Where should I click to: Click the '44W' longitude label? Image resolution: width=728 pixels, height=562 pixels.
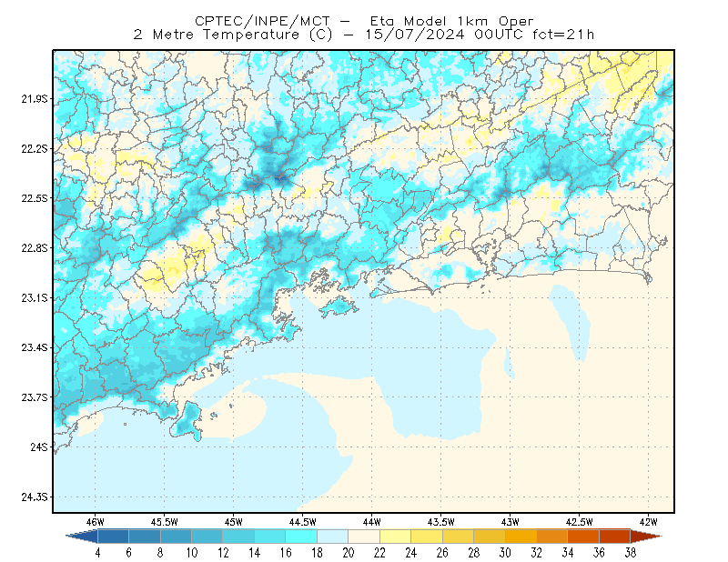point(371,522)
